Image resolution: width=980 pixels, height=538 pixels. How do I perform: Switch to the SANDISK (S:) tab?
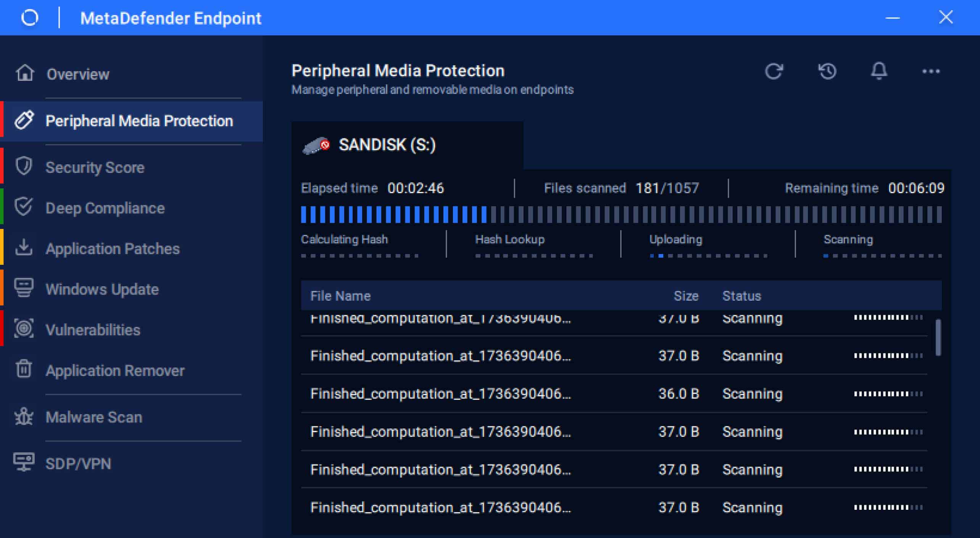387,144
